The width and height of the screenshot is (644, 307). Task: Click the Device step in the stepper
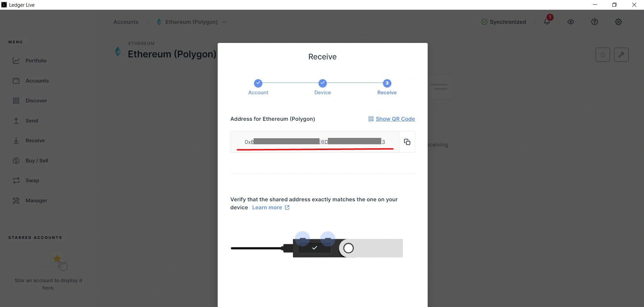pos(323,87)
